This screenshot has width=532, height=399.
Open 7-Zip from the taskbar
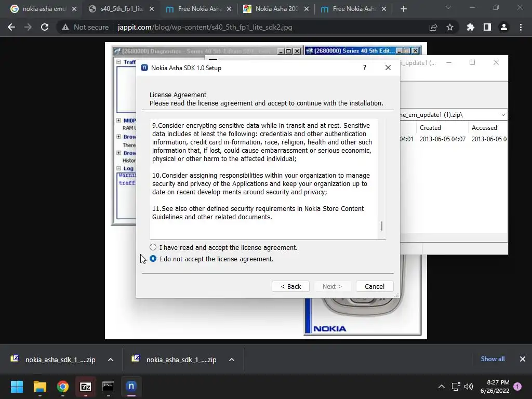coord(86,387)
